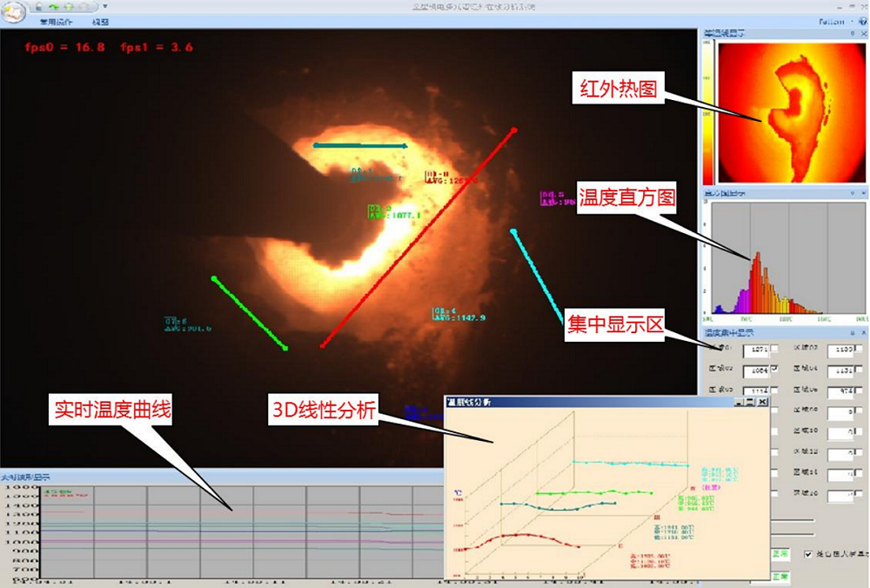Click the lock icon in quick access toolbar
Screen dimensions: 870x588
coord(40,6)
